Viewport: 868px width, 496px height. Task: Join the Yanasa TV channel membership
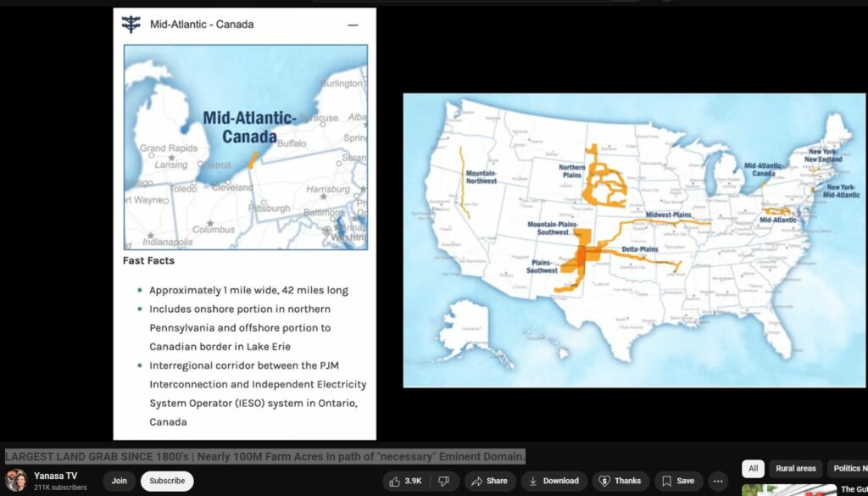(119, 481)
